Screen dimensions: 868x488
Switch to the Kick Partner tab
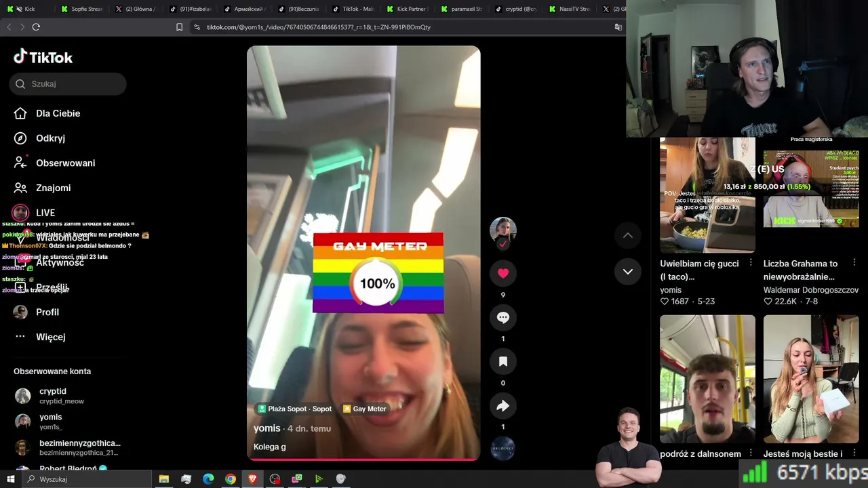point(408,9)
